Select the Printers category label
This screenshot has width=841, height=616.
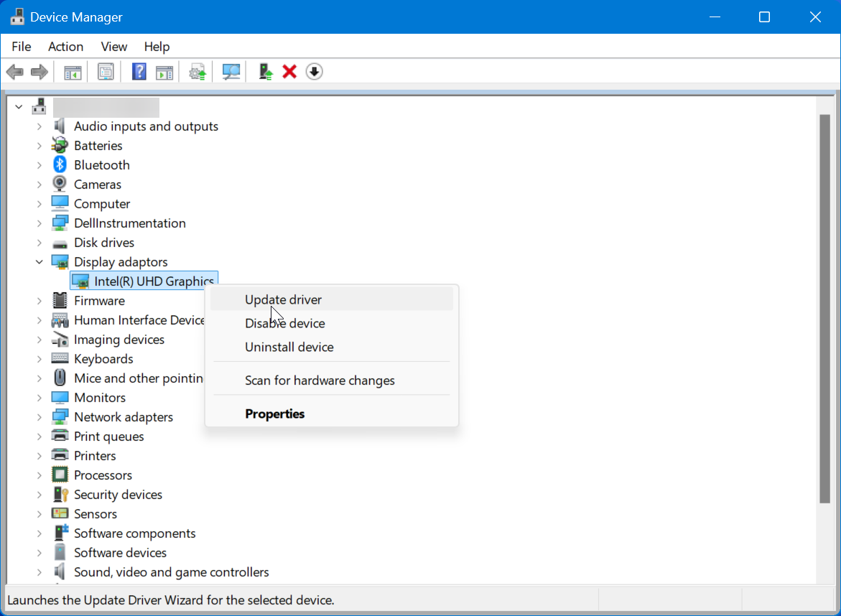tap(95, 456)
